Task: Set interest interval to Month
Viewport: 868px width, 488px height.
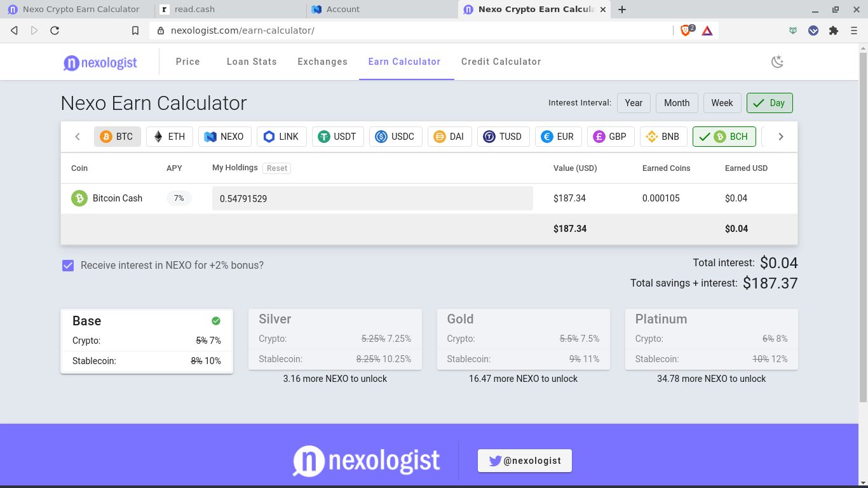Action: point(677,103)
